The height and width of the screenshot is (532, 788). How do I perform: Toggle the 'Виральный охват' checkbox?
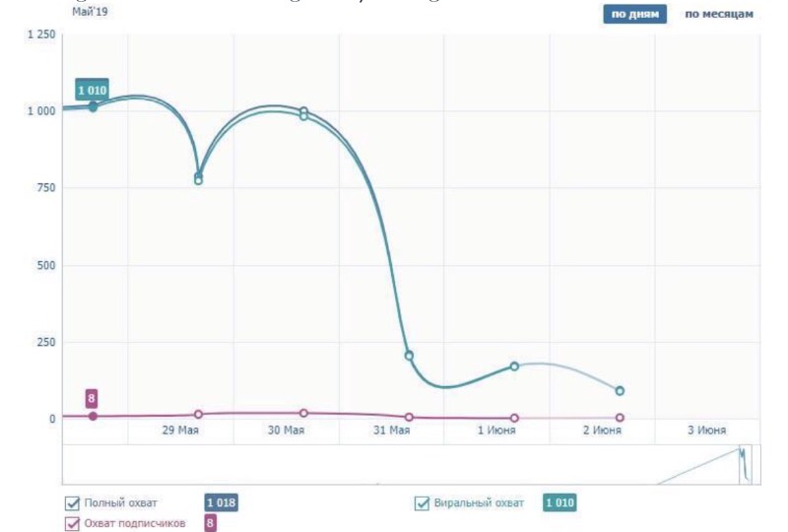[422, 503]
